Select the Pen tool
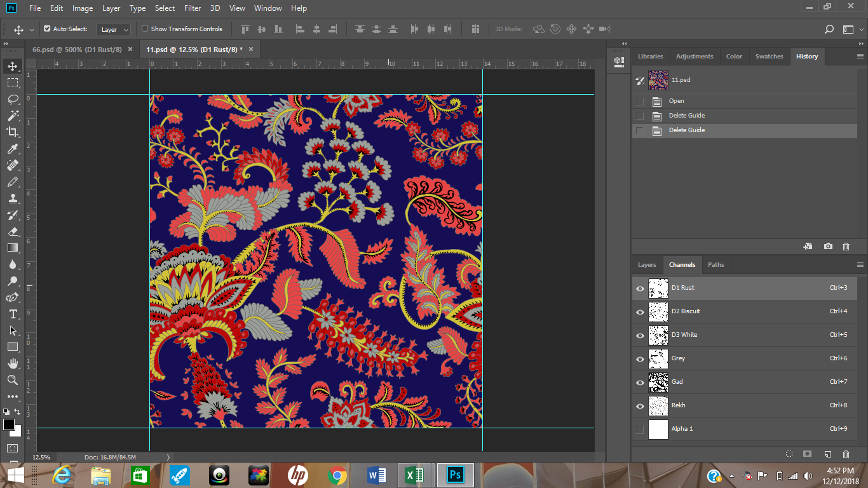 point(12,297)
